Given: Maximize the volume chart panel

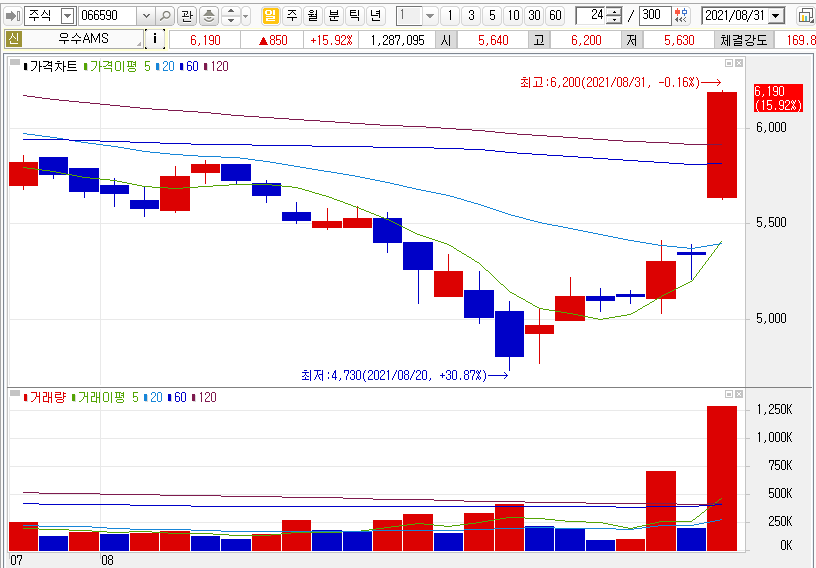Looking at the screenshot, I should tap(729, 394).
